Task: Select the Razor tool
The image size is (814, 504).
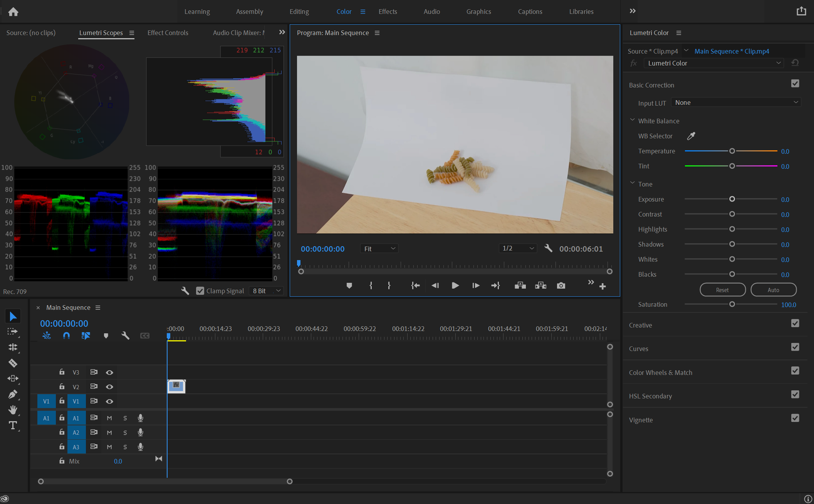Action: [13, 363]
